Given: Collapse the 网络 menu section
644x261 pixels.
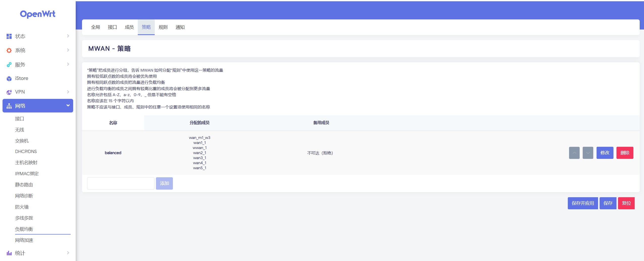Looking at the screenshot, I should coord(68,105).
